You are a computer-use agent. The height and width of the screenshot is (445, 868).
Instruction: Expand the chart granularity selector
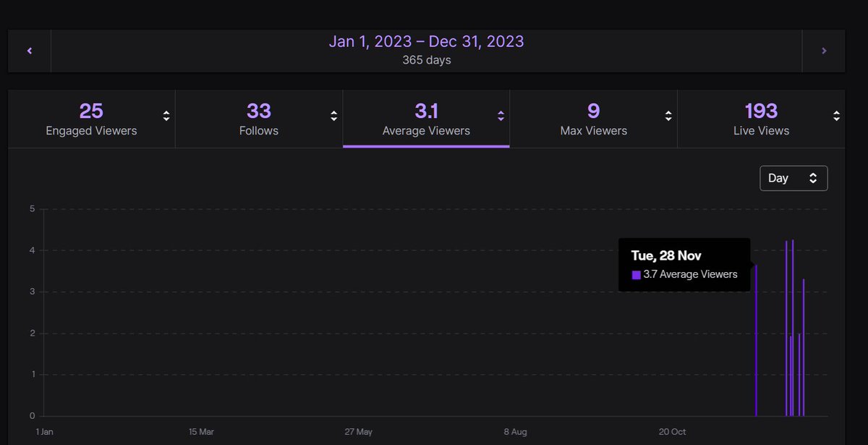pyautogui.click(x=793, y=177)
